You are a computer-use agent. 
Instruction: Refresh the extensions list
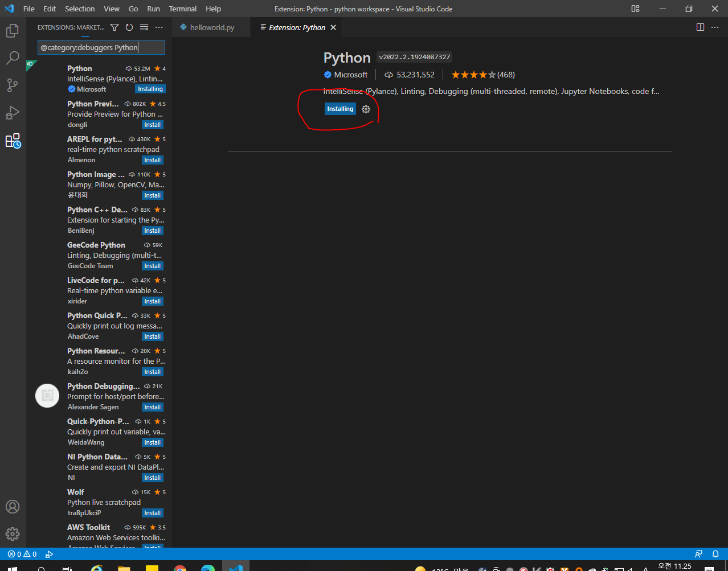click(x=129, y=27)
